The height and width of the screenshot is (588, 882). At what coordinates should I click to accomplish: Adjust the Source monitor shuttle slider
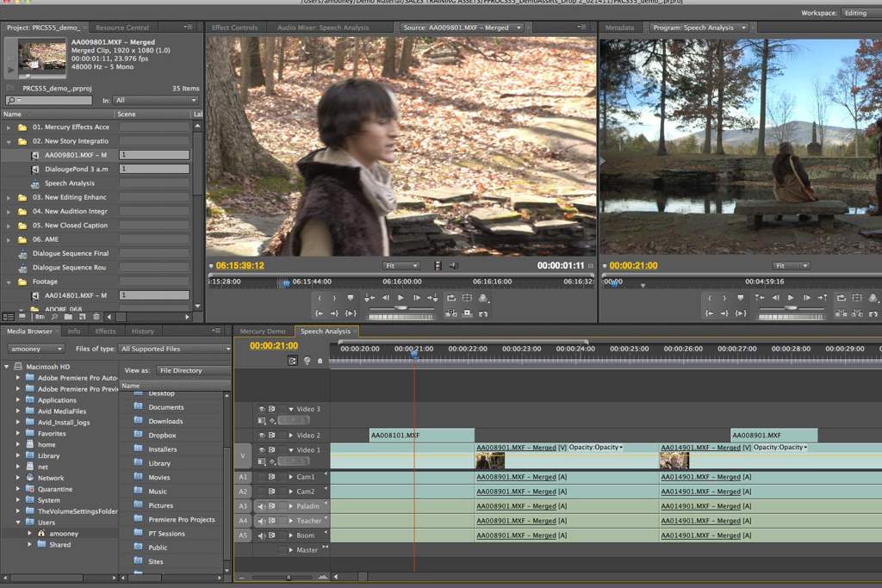pyautogui.click(x=401, y=308)
